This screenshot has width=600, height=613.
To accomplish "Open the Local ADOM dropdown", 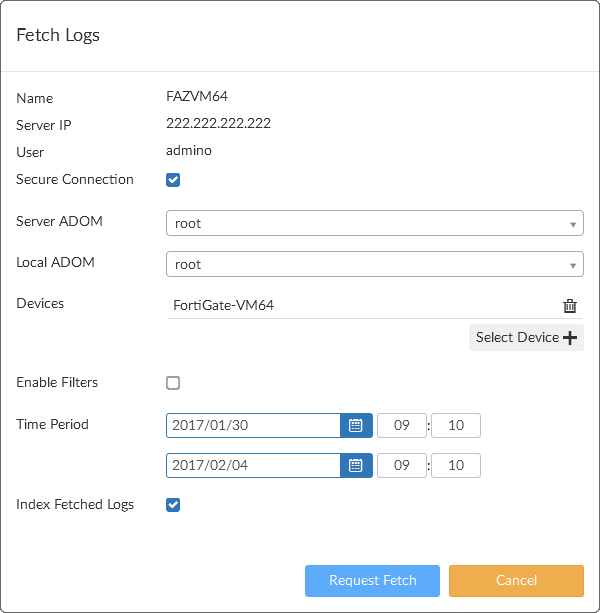I will click(375, 264).
